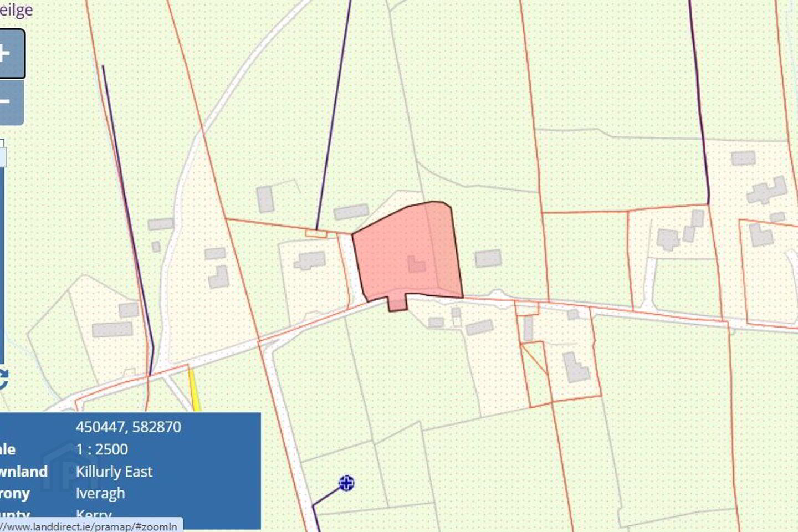Click the Gaeilge language link
Image resolution: width=798 pixels, height=532 pixels.
[x=16, y=9]
